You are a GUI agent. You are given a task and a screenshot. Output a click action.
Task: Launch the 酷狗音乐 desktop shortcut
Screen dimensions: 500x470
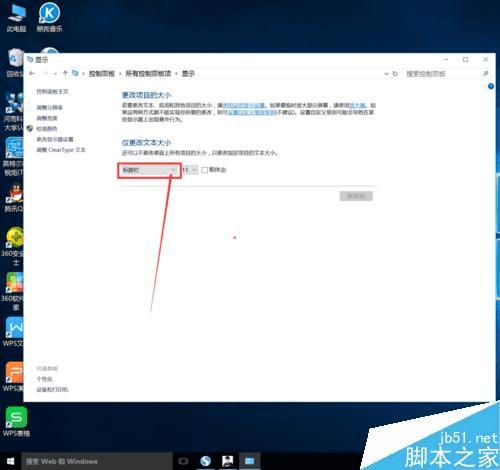pyautogui.click(x=49, y=18)
